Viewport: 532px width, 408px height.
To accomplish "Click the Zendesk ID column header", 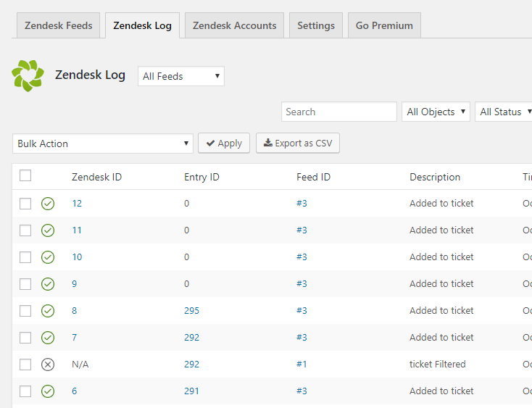I will point(96,177).
